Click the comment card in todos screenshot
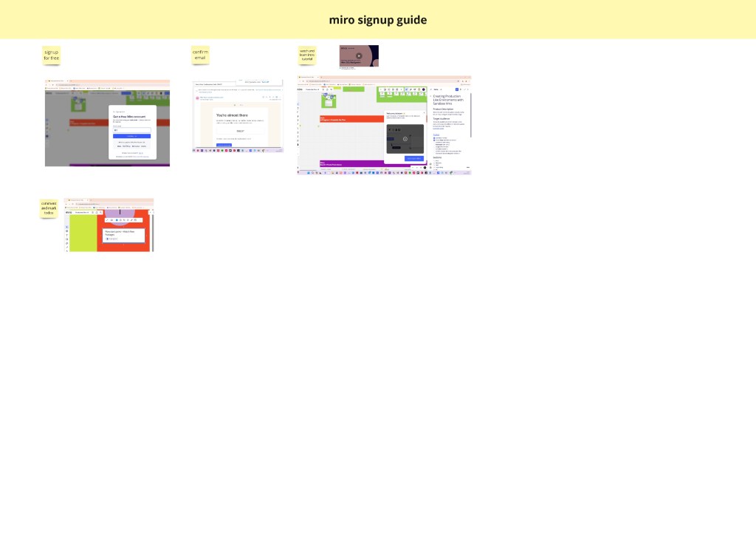 (124, 234)
